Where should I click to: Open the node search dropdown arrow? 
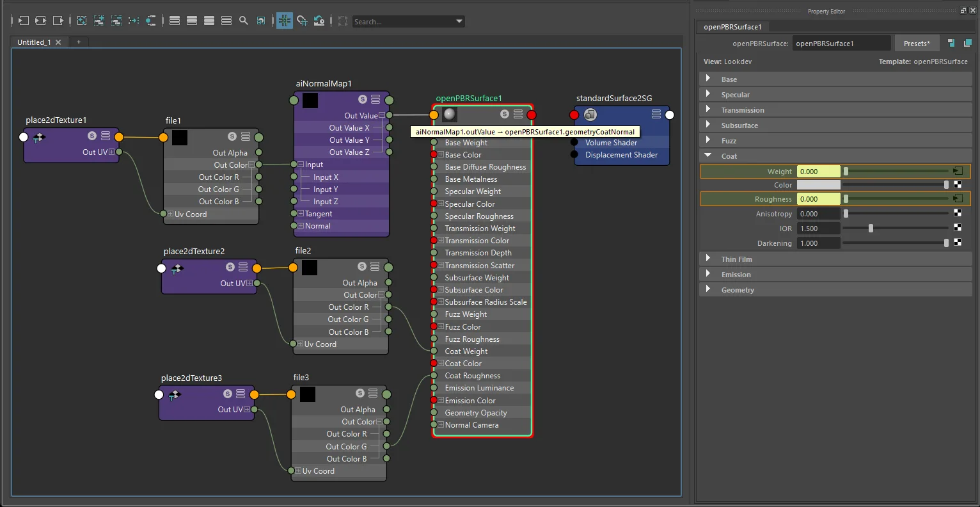pos(459,21)
